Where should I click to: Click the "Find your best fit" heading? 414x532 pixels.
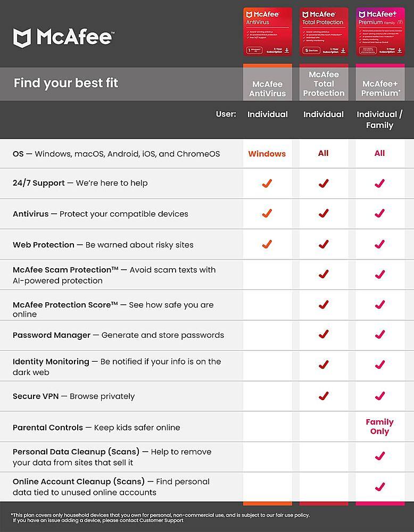(x=66, y=83)
